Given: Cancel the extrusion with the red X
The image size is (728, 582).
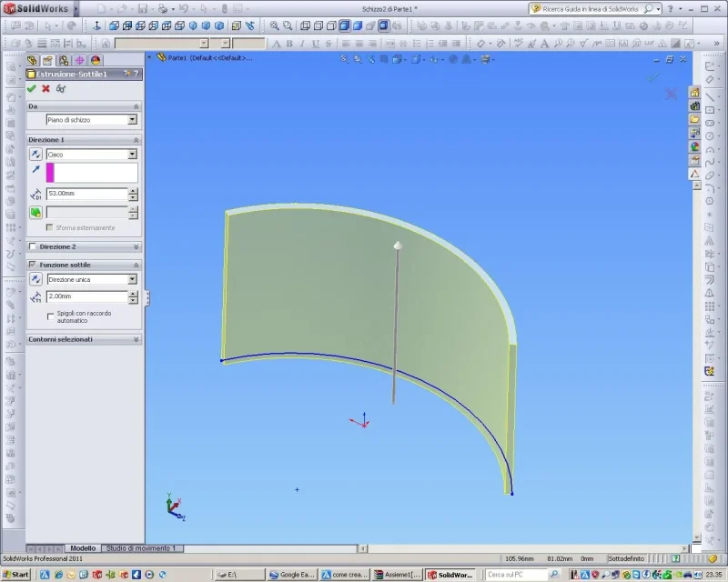Looking at the screenshot, I should click(45, 88).
